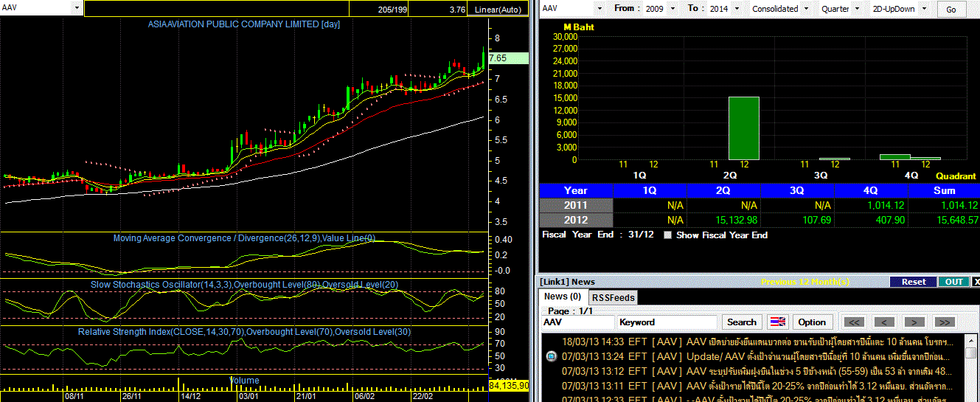Select the 2011 year row header
This screenshot has width=980, height=402.
(x=576, y=205)
